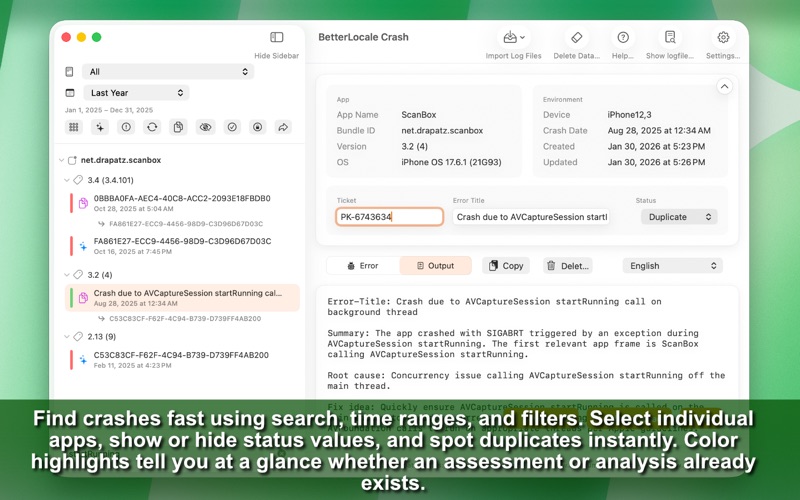This screenshot has width=800, height=500.
Task: Toggle the hidden eye filter
Action: click(206, 127)
